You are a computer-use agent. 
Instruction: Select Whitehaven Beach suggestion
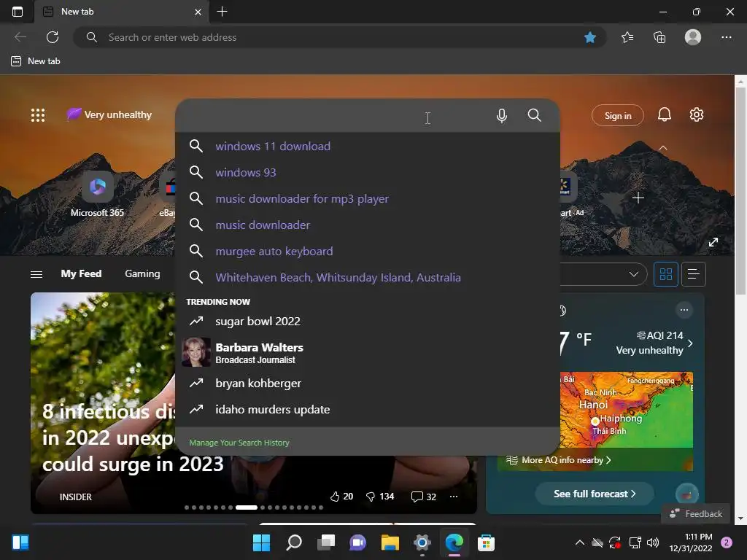[368, 277]
